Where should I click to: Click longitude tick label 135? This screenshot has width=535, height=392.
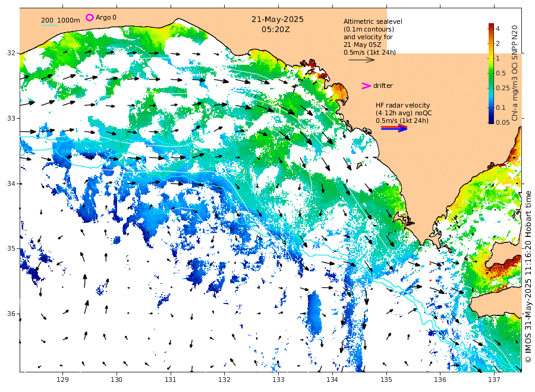[386, 380]
